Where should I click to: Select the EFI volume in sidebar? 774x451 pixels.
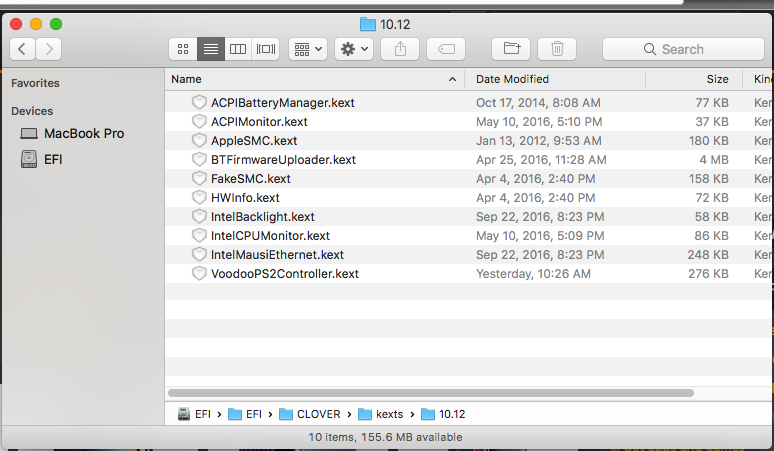(x=53, y=159)
